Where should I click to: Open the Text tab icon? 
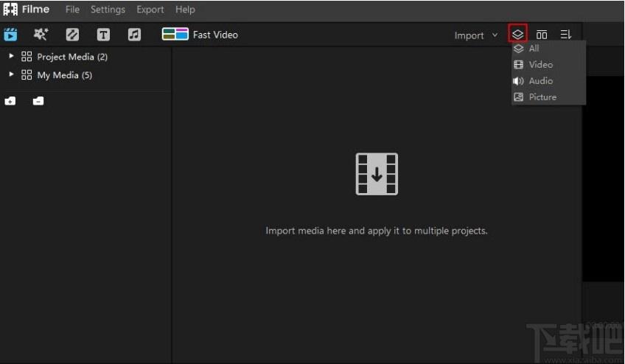pos(103,35)
